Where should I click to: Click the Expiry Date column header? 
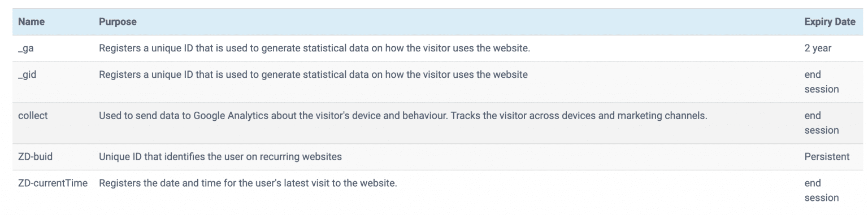pyautogui.click(x=830, y=22)
